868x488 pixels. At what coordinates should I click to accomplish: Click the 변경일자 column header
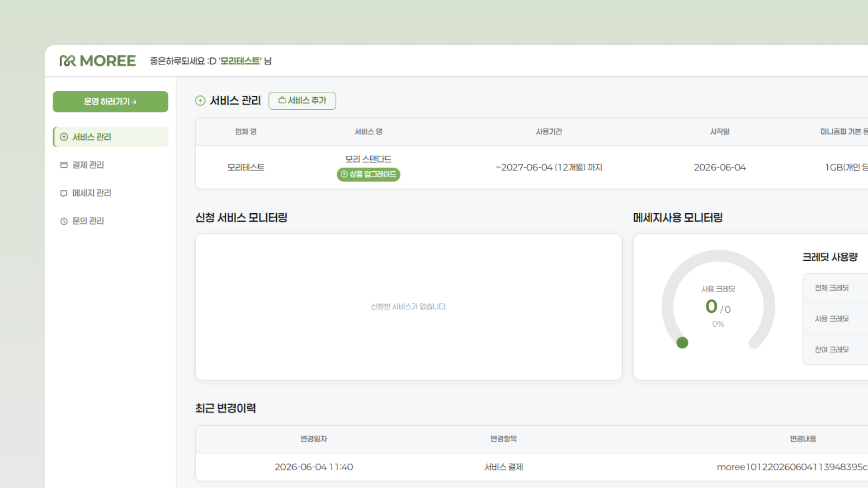click(x=314, y=439)
